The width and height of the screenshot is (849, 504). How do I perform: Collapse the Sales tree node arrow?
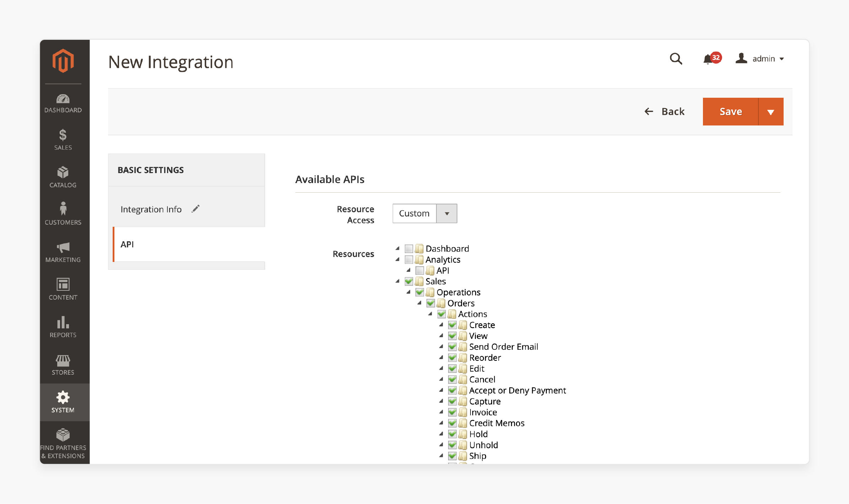[398, 281]
